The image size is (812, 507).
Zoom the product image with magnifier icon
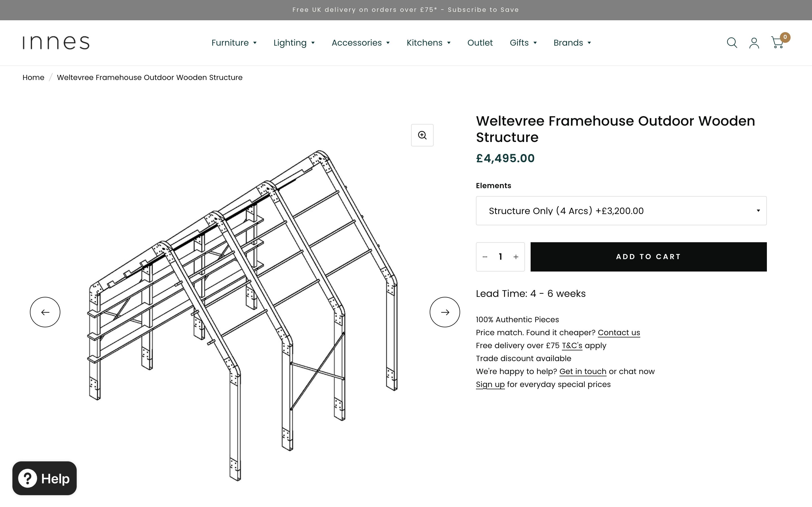422,135
